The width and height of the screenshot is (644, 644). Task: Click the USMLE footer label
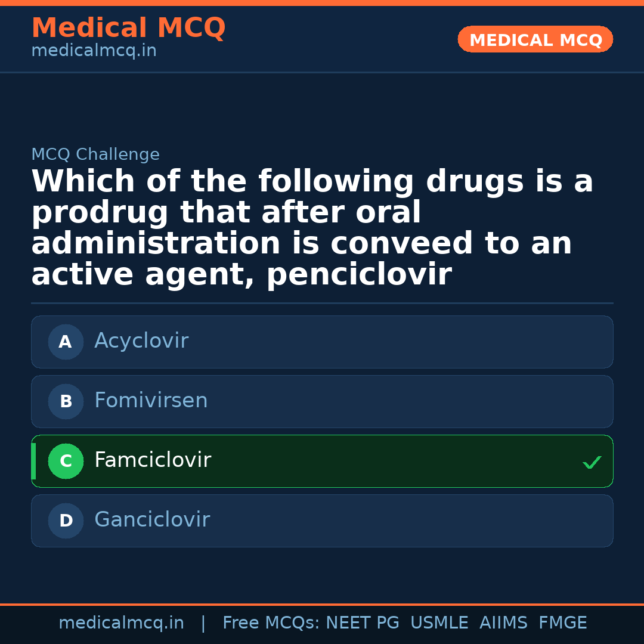pyautogui.click(x=439, y=623)
